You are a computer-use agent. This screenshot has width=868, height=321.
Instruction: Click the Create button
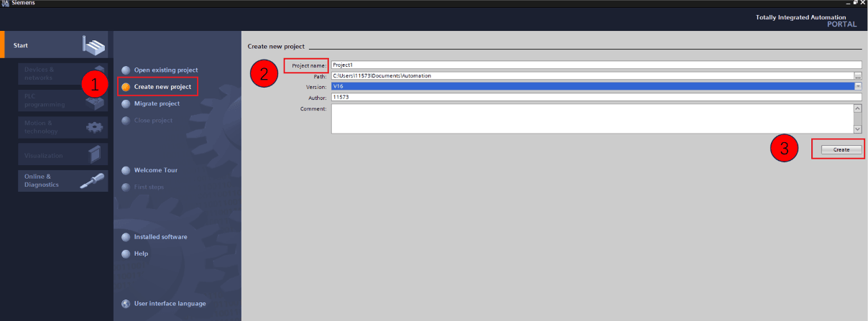pos(841,149)
